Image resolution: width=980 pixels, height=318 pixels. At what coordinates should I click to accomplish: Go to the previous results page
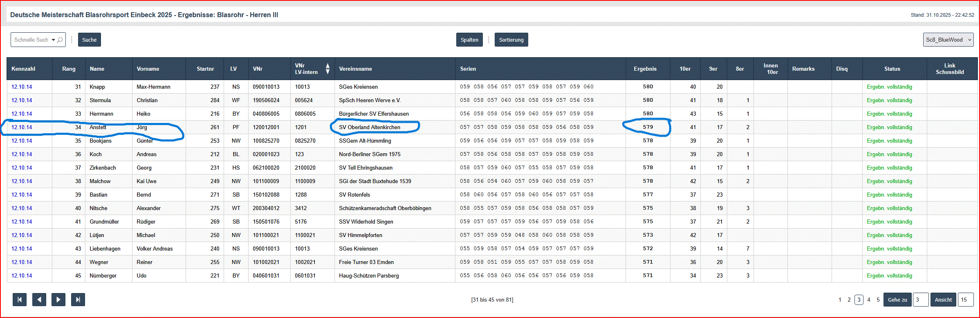pyautogui.click(x=39, y=300)
